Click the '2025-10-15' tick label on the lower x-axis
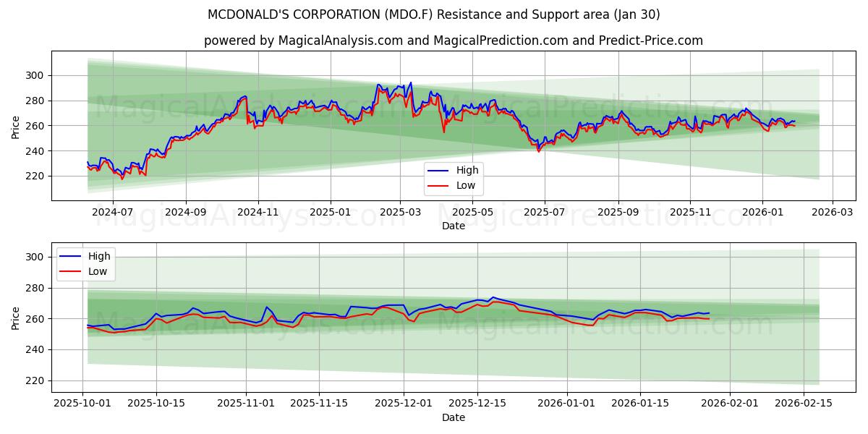The width and height of the screenshot is (868, 434). tap(156, 404)
